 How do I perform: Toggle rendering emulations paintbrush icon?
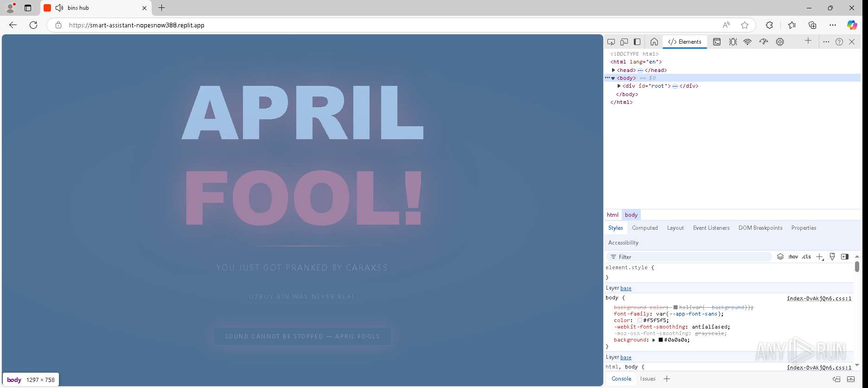(832, 257)
